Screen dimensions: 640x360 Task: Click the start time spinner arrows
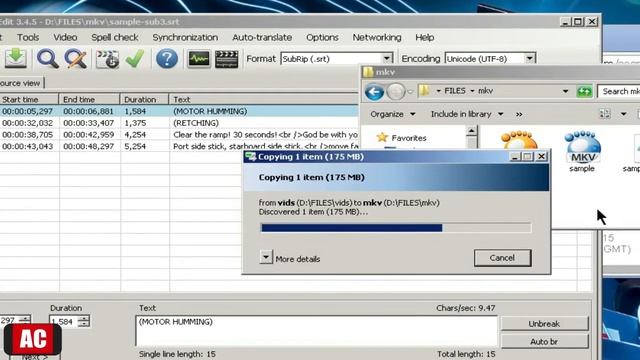[x=24, y=321]
